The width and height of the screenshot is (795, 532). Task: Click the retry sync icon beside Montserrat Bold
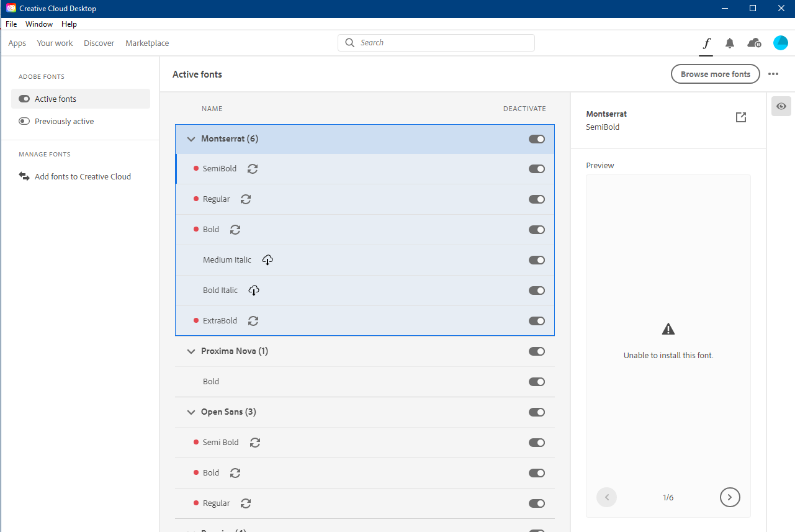pyautogui.click(x=235, y=230)
